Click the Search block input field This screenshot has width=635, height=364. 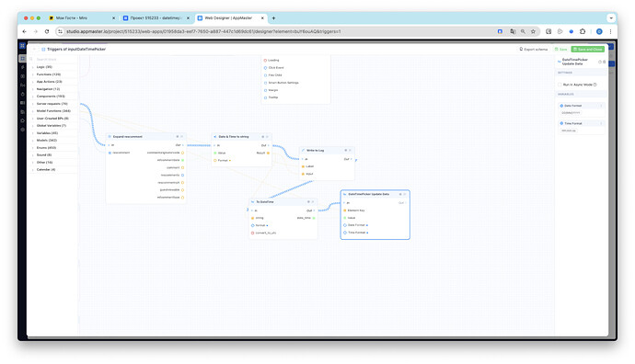pyautogui.click(x=54, y=59)
